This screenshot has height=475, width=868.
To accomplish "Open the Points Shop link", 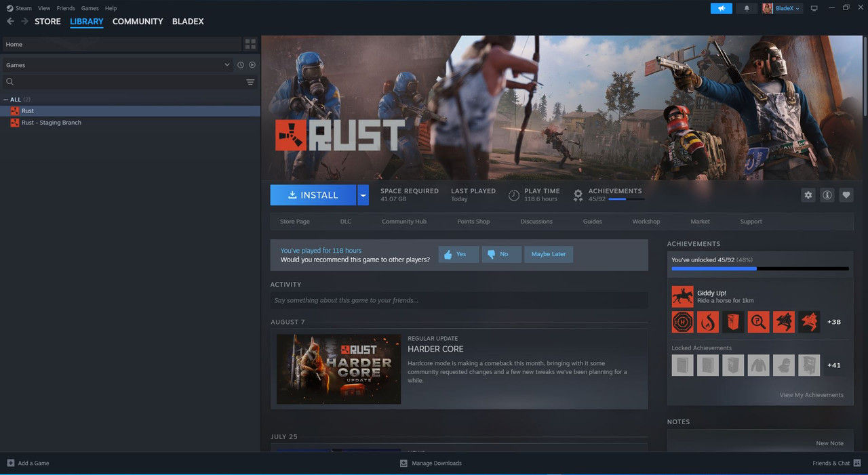I will (473, 222).
